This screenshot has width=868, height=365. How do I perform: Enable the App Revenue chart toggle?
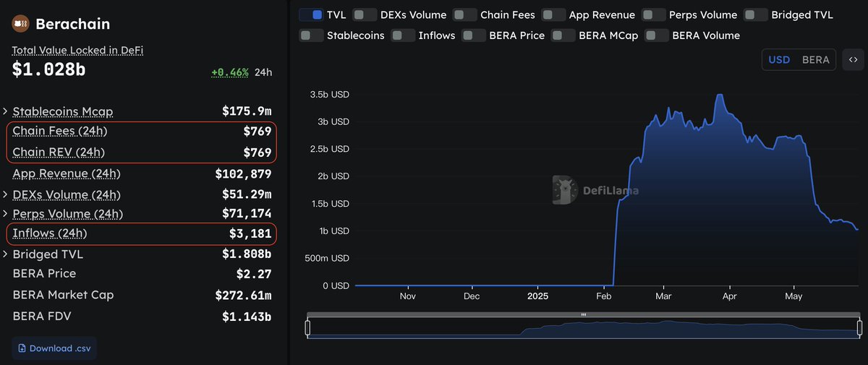point(553,14)
